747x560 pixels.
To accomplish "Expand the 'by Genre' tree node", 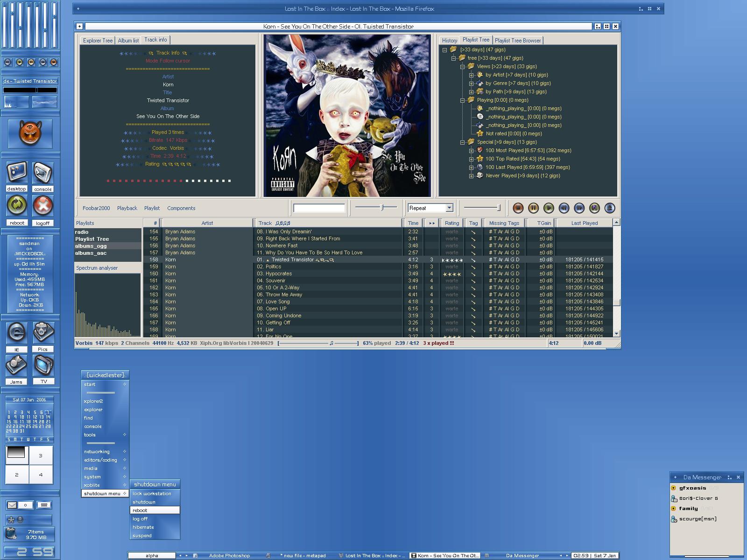I will 471,84.
